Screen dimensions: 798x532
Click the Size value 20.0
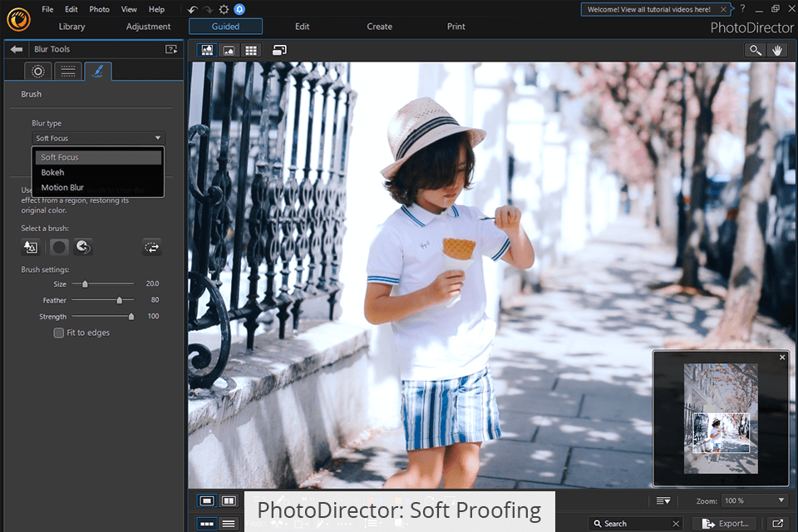[152, 283]
